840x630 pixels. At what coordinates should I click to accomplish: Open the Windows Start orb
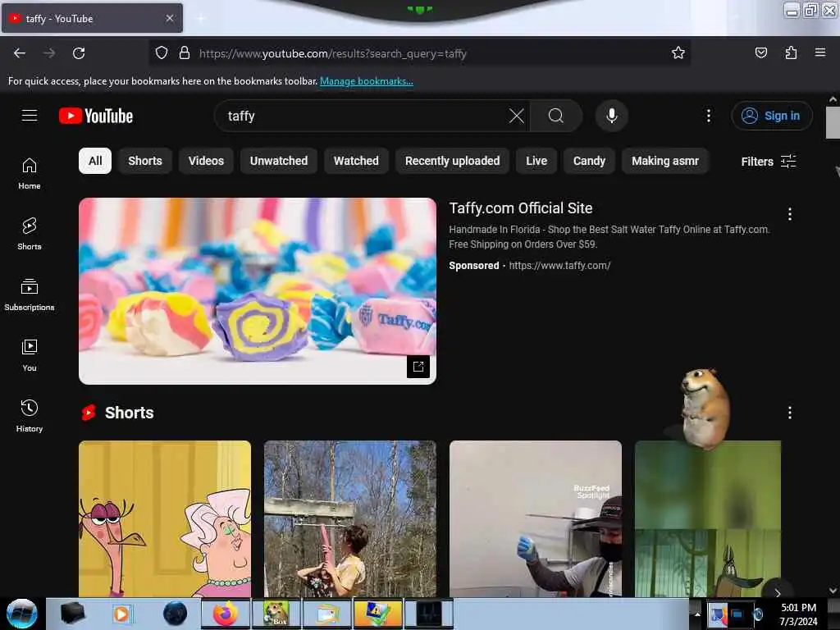coord(22,614)
